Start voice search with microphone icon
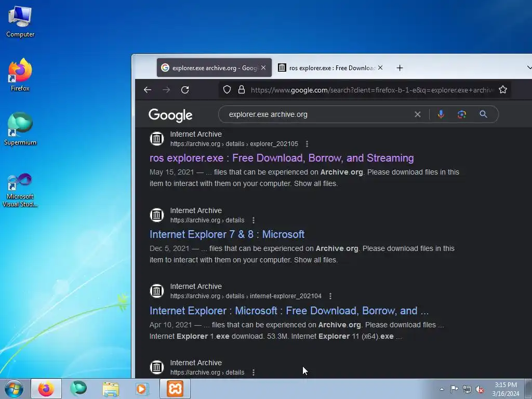The height and width of the screenshot is (399, 532). (x=441, y=114)
